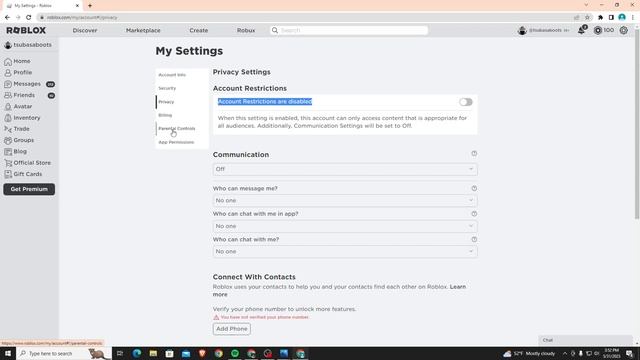
Task: Click the Roblox logo in header
Action: coord(26,30)
